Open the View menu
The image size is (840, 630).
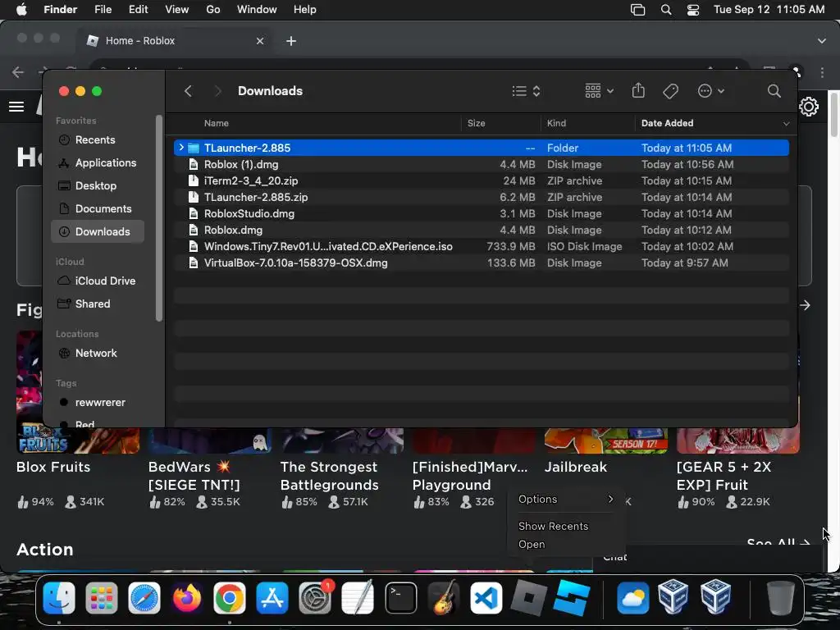coord(177,10)
